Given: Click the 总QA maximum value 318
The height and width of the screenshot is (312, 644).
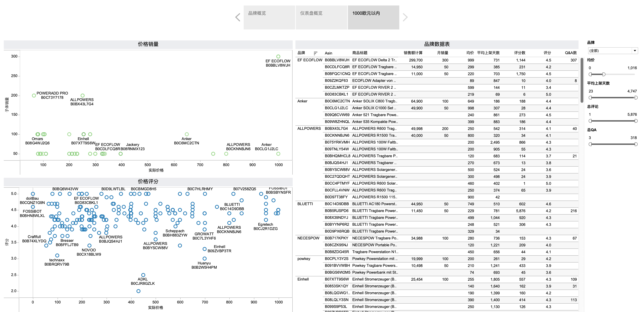Looking at the screenshot, I should [634, 138].
